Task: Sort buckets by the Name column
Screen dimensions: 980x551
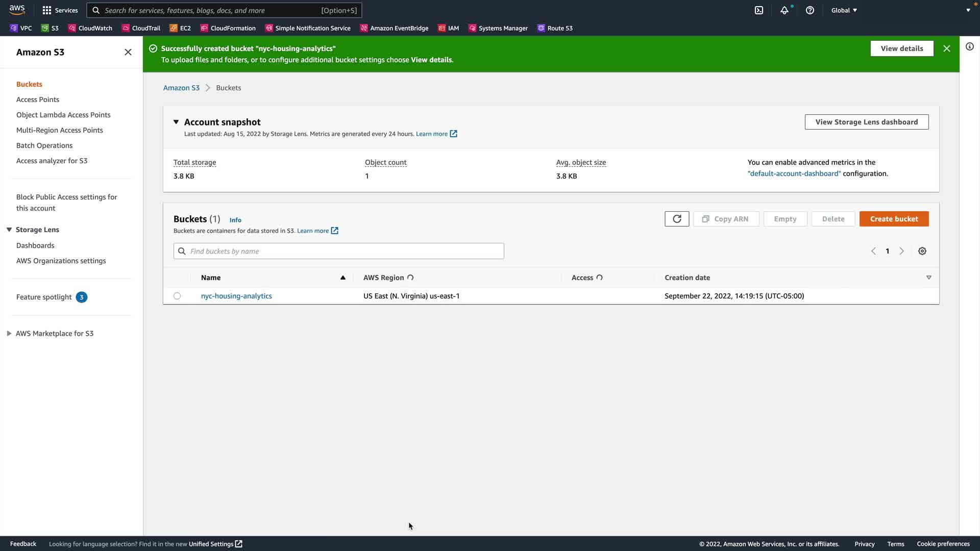Action: coord(211,278)
